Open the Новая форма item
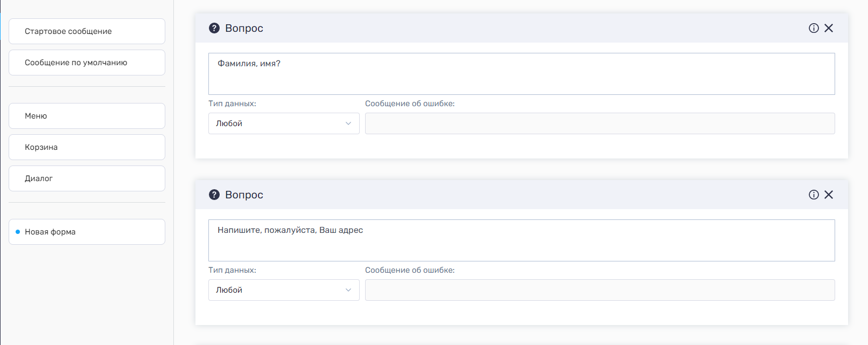The width and height of the screenshot is (868, 345). coord(87,232)
